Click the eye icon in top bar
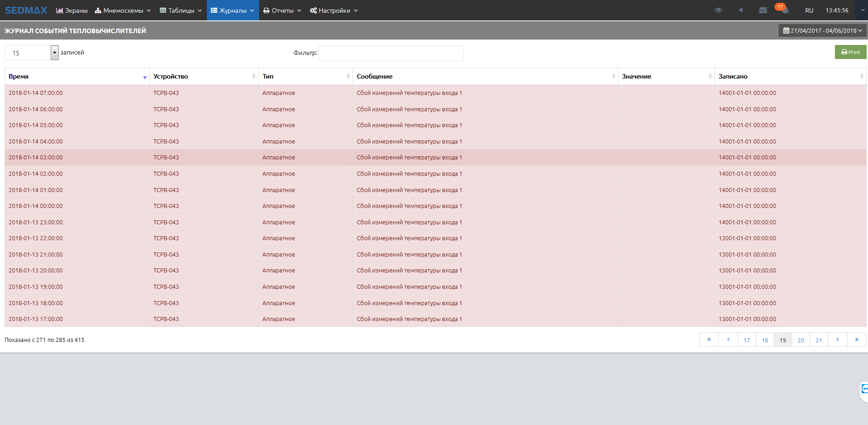Screen dimensions: 868x425 [718, 10]
